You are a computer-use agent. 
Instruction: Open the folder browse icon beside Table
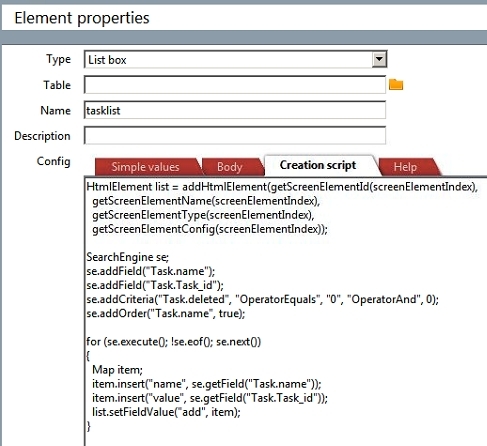[x=396, y=85]
